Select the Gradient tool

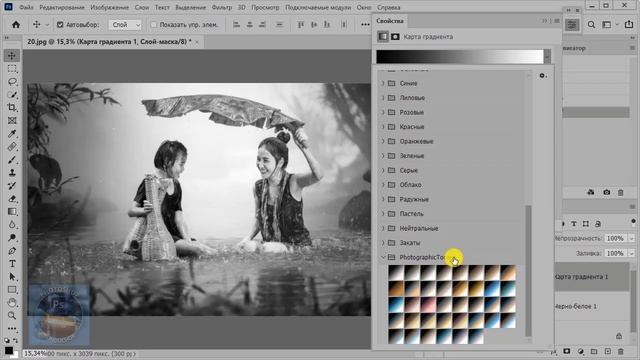(x=12, y=211)
